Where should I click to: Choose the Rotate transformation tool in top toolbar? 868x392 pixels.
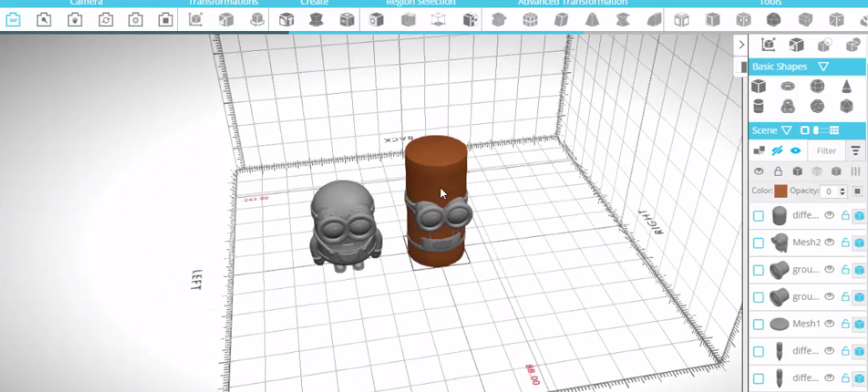257,21
